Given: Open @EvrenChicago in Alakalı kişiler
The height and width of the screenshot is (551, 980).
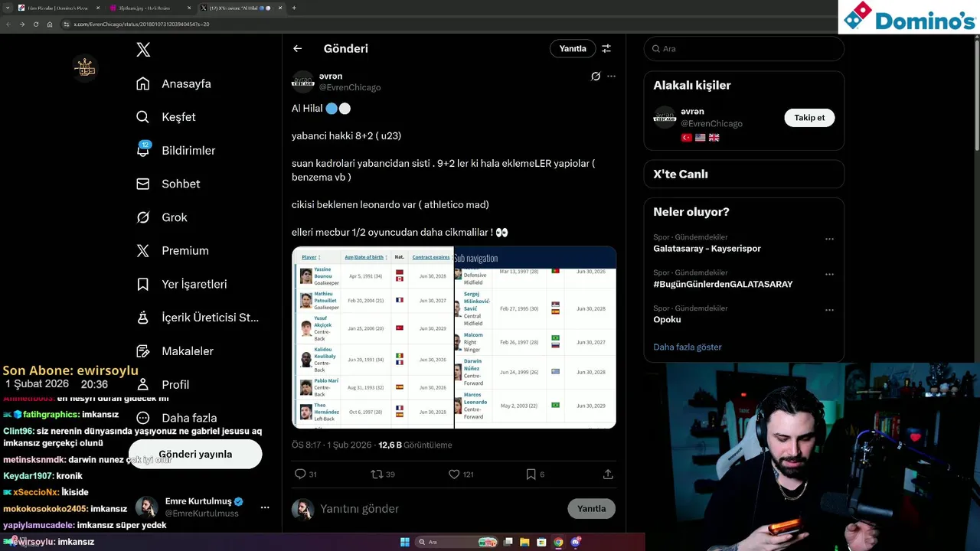Looking at the screenshot, I should [x=711, y=123].
